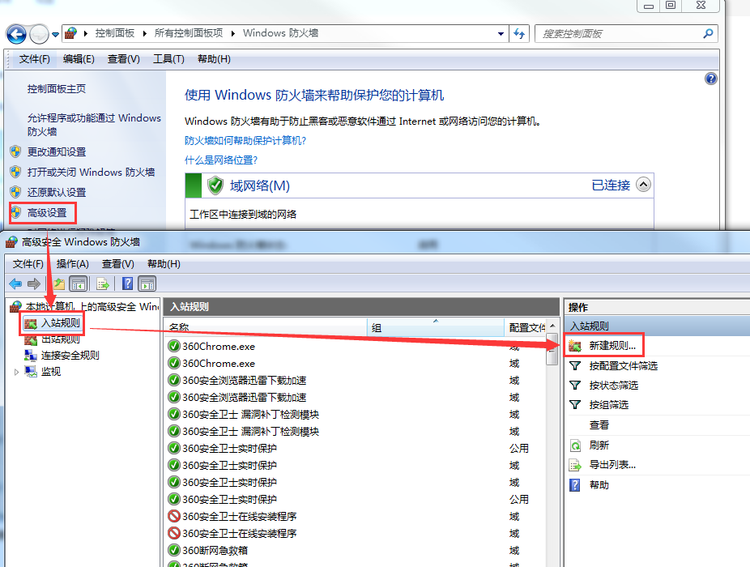Image resolution: width=750 pixels, height=567 pixels.
Task: Open 帮助(H) menu in Control Panel window
Action: (x=214, y=59)
